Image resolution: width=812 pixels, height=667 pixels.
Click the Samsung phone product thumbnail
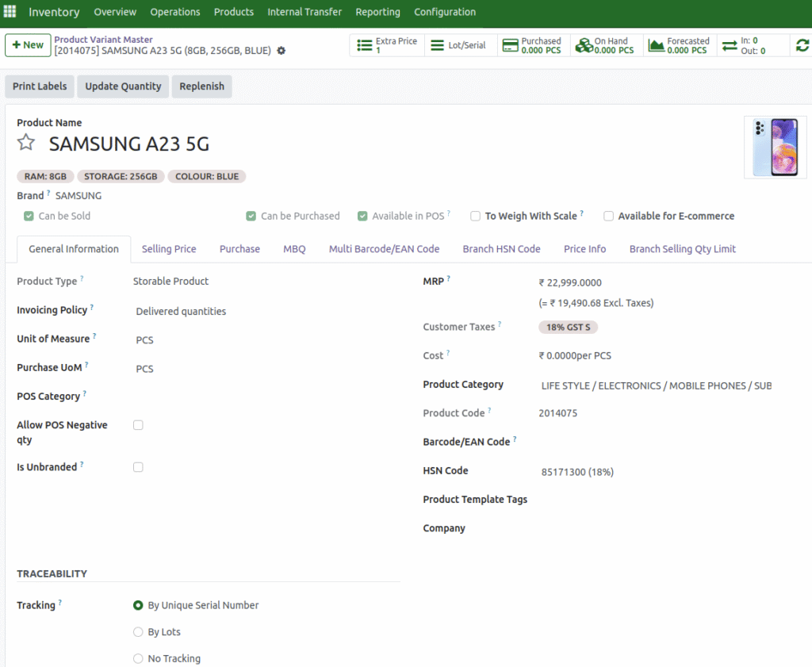[775, 147]
